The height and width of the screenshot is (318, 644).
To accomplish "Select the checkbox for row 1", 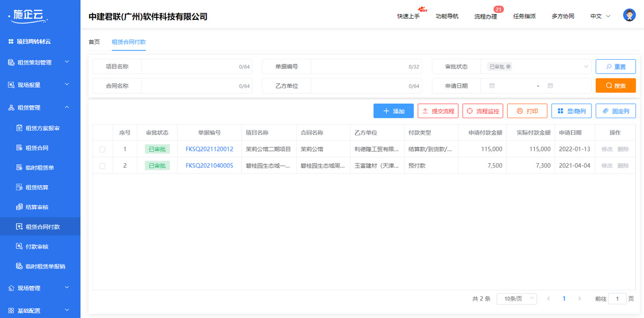I will tap(103, 149).
